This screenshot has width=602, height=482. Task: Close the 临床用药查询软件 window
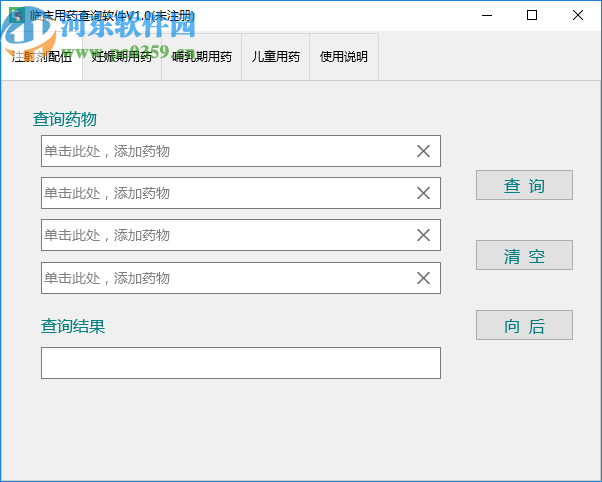577,15
